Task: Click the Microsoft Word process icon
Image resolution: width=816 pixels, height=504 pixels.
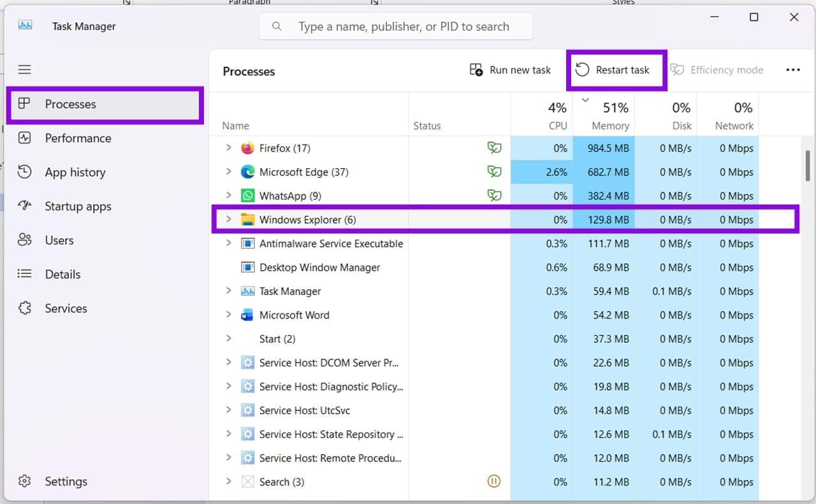Action: (x=247, y=315)
